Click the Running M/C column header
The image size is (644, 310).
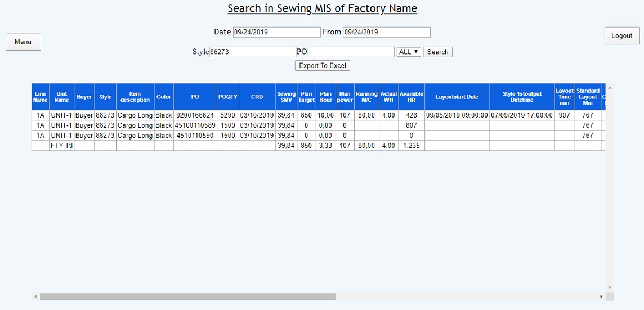coord(367,97)
